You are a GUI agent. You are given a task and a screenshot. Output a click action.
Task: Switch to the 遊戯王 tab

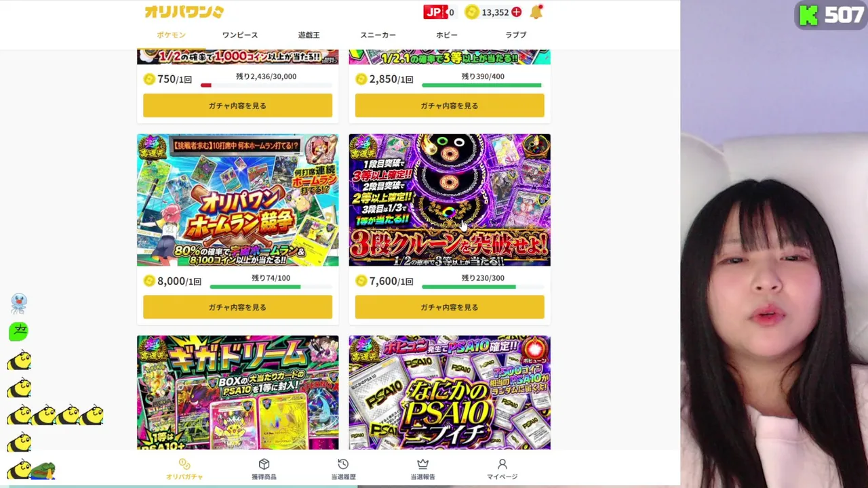point(309,35)
